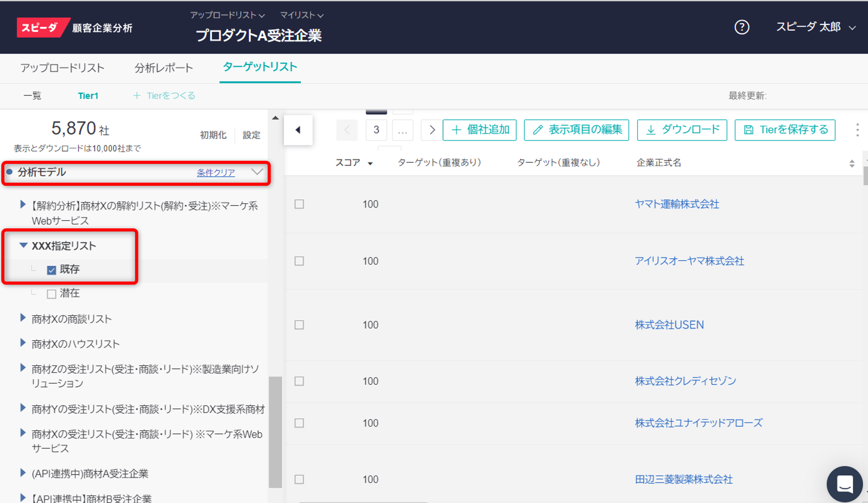Select the ヤマト運輸株式会社 row checkbox
The image size is (868, 503).
click(x=299, y=204)
